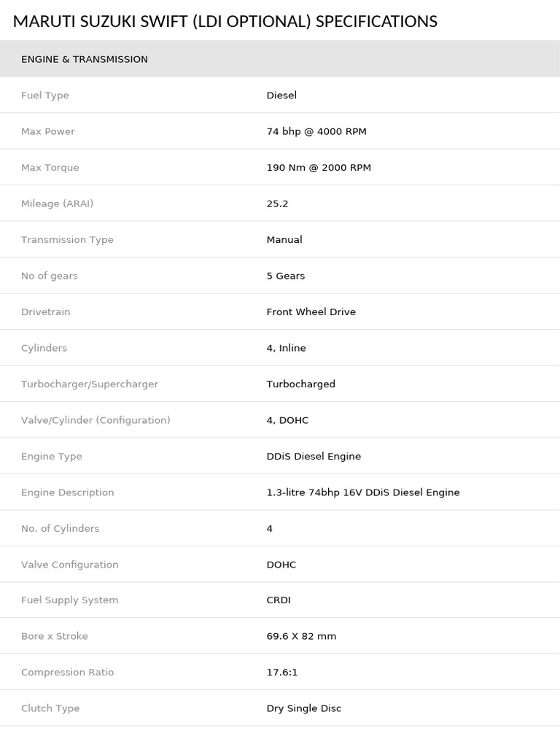Select the Compression Ratio label
Viewport: 560px width, 747px height.
coord(68,673)
